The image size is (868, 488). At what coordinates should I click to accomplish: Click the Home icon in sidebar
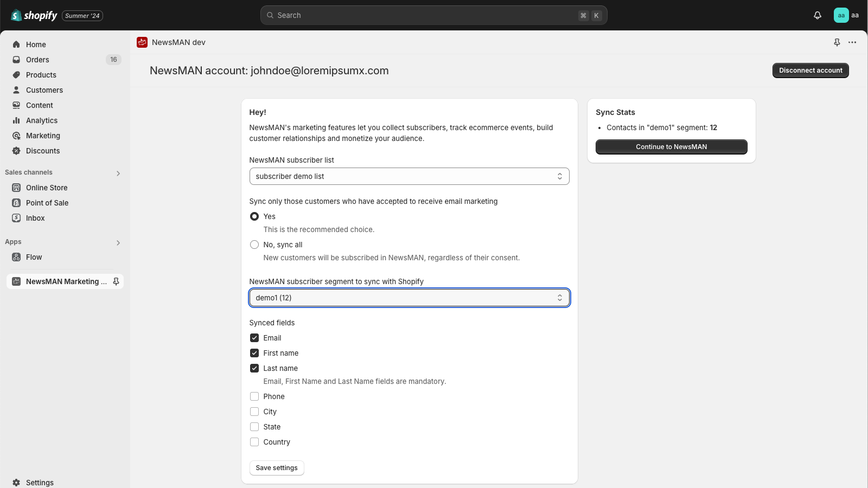(16, 44)
